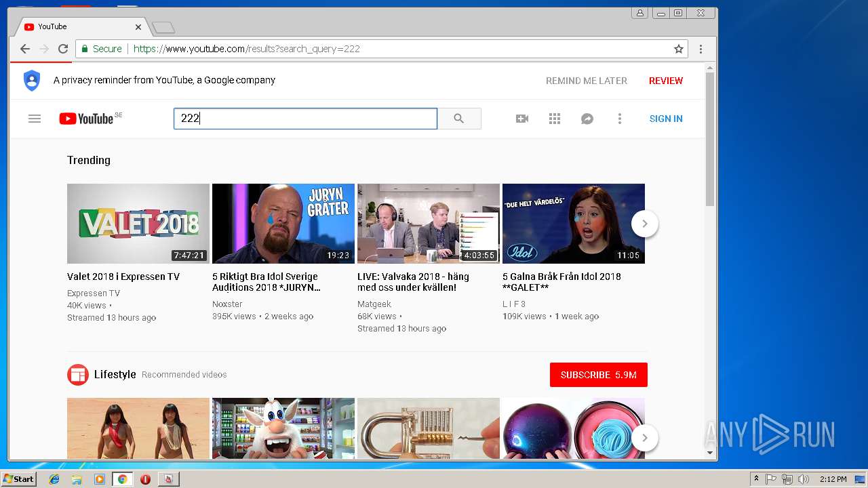Open the Lifestyle section heading

point(115,374)
